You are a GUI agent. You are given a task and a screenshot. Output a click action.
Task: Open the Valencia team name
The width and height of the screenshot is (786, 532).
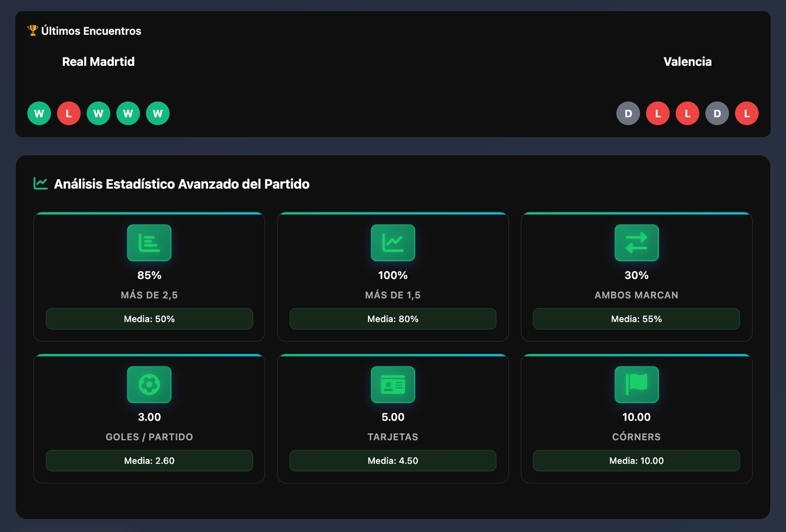tap(687, 61)
